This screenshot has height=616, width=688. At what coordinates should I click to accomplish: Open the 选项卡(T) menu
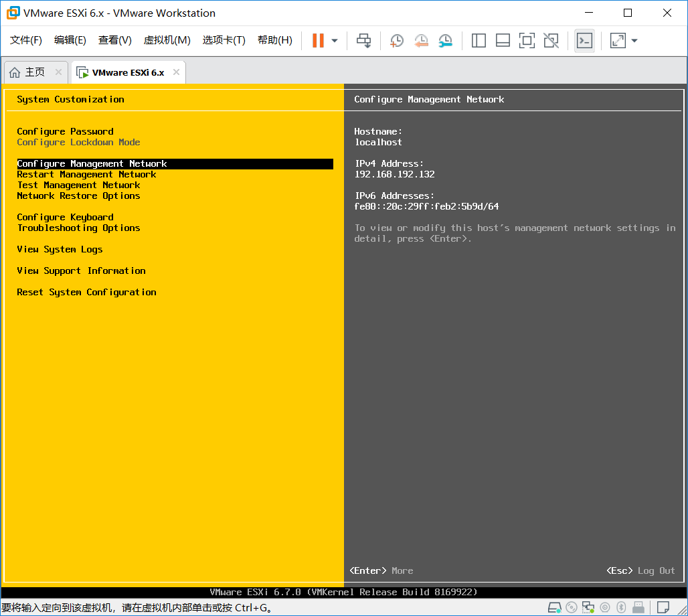pos(224,40)
